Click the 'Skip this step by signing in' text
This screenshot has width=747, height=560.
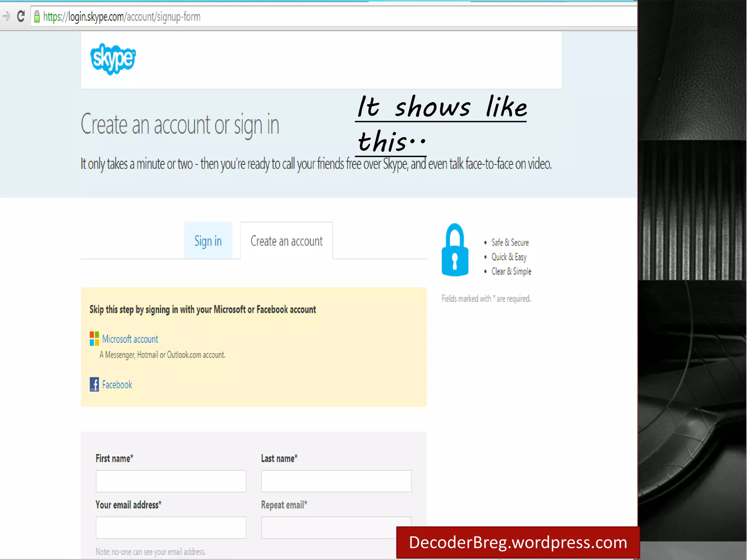203,310
